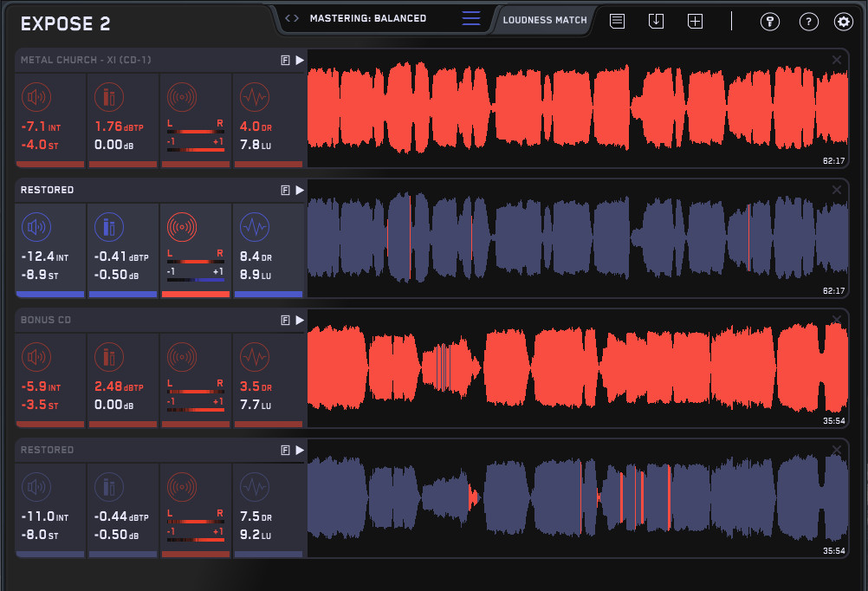Play the RESTORED track lasting 35:54
Screen dimensions: 868x591
(300, 451)
